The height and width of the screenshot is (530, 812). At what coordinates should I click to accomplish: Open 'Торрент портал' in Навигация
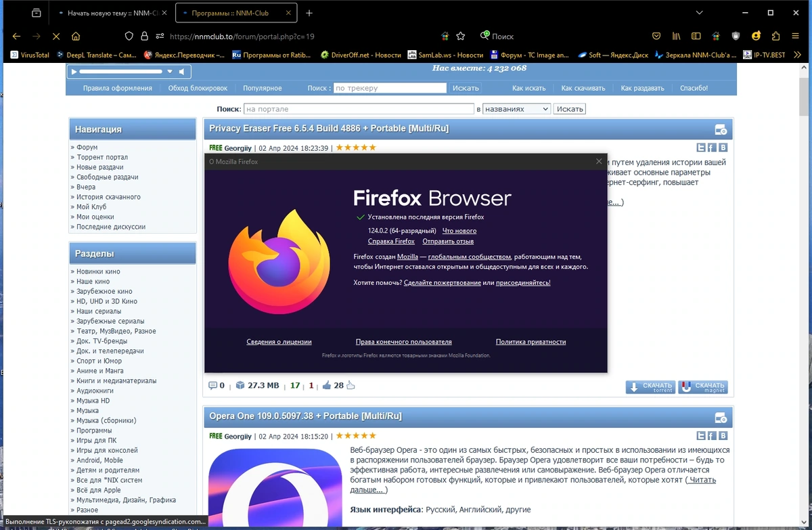[102, 157]
